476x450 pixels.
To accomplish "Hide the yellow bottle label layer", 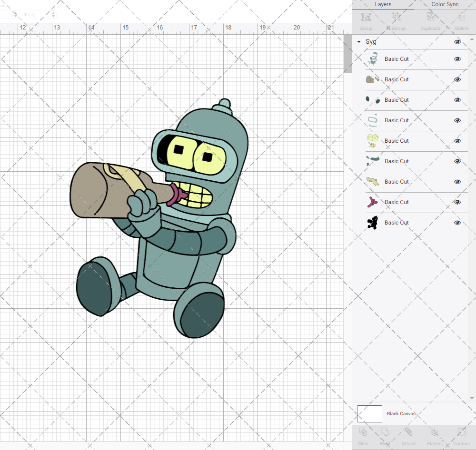I will coord(457,182).
